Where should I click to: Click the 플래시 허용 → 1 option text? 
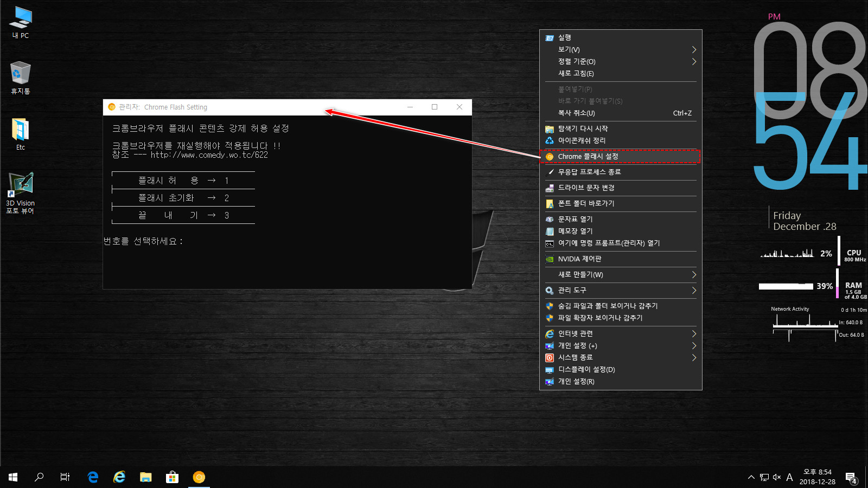coord(183,180)
